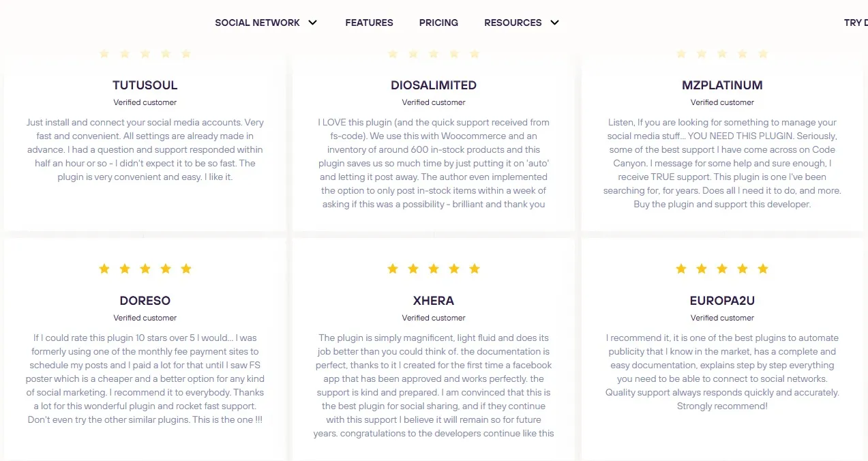
Task: Click the middle star above EUROPA2U
Action: (721, 269)
